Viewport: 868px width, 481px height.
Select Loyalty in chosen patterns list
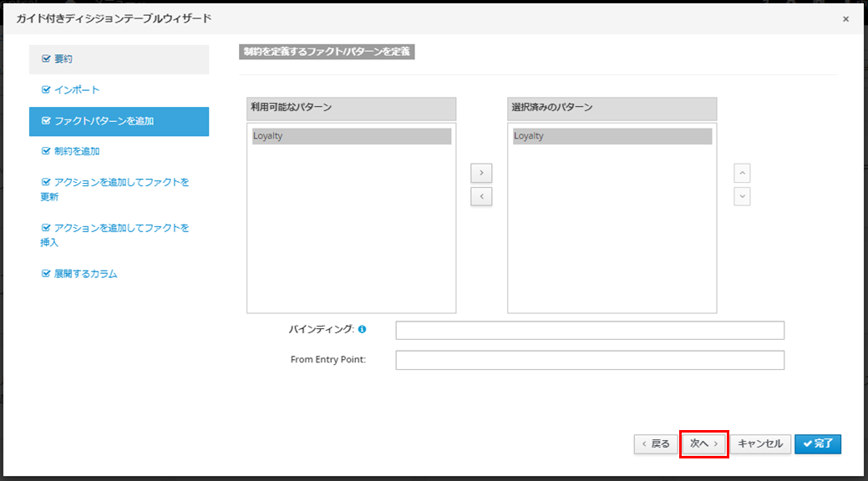point(612,136)
